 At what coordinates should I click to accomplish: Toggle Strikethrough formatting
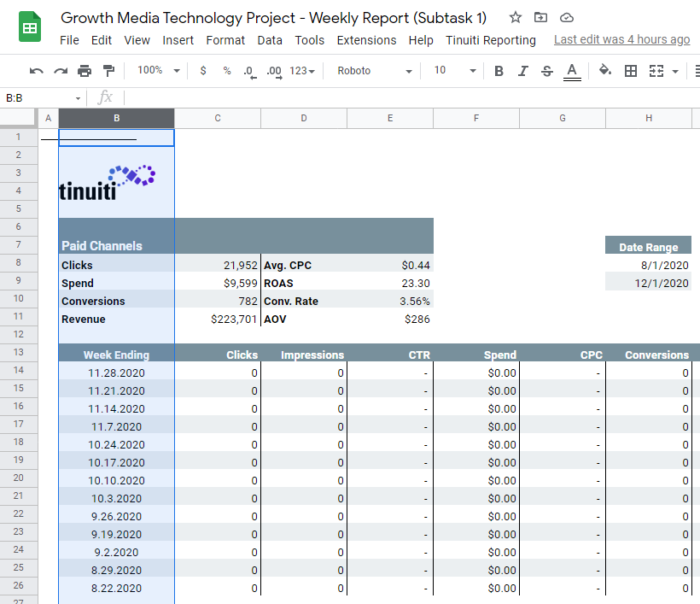[547, 71]
